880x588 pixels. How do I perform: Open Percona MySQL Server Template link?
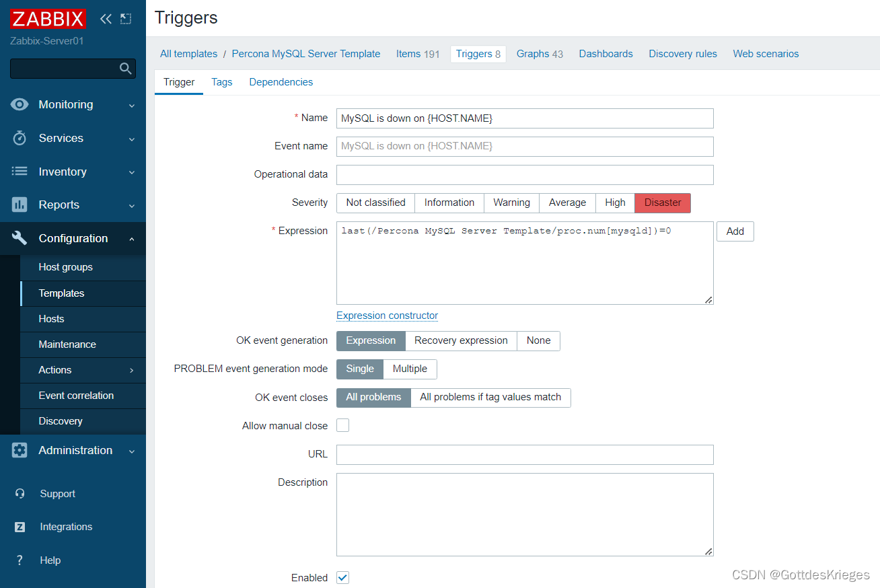[x=306, y=54]
